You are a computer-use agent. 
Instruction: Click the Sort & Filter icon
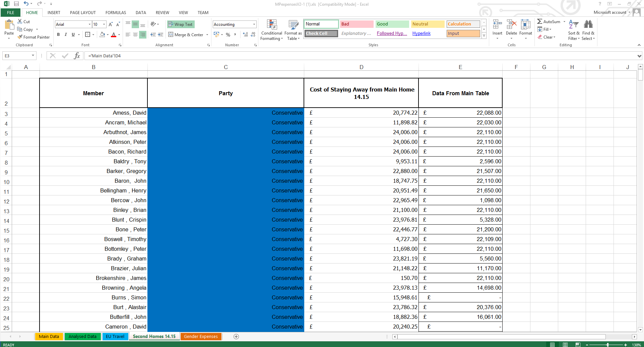pos(574,25)
